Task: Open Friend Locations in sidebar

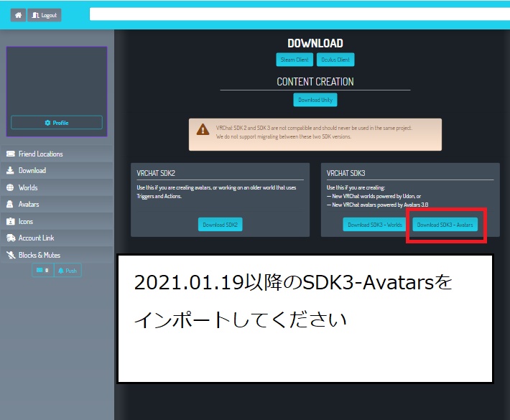Action: (57, 154)
